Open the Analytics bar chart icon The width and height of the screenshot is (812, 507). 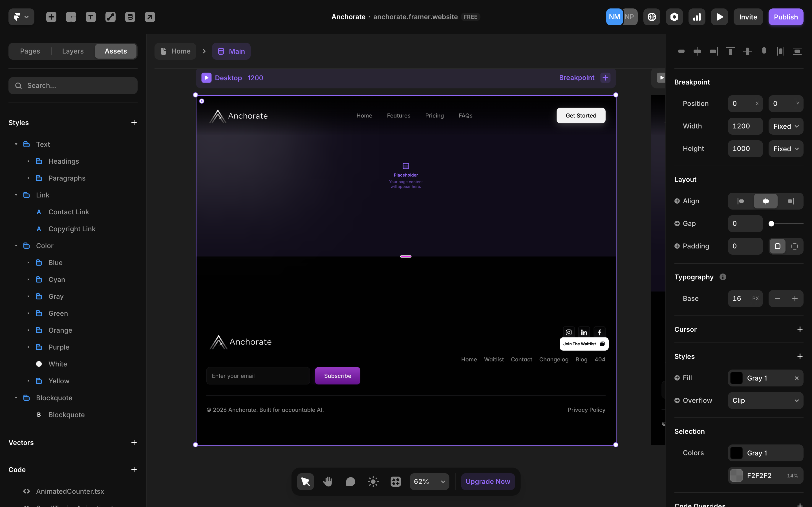pyautogui.click(x=697, y=17)
